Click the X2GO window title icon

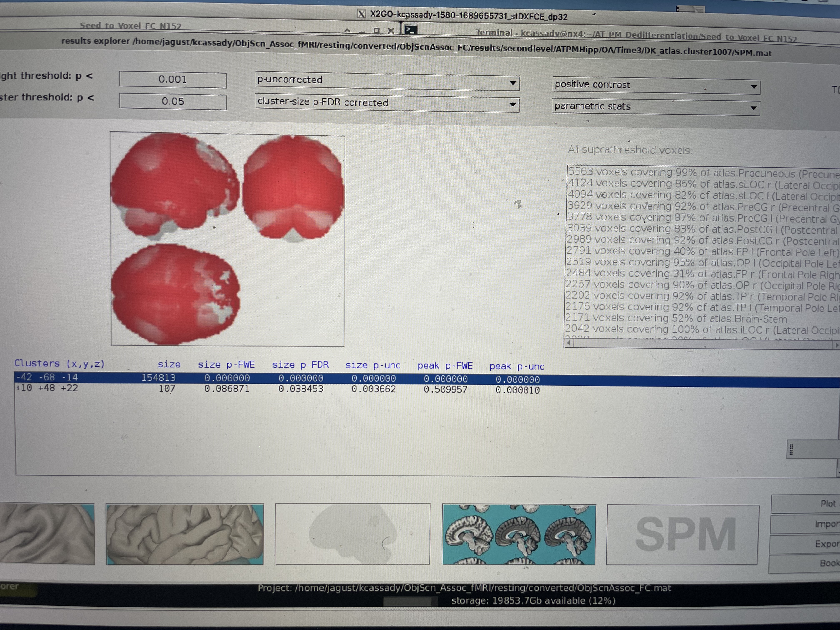point(361,14)
